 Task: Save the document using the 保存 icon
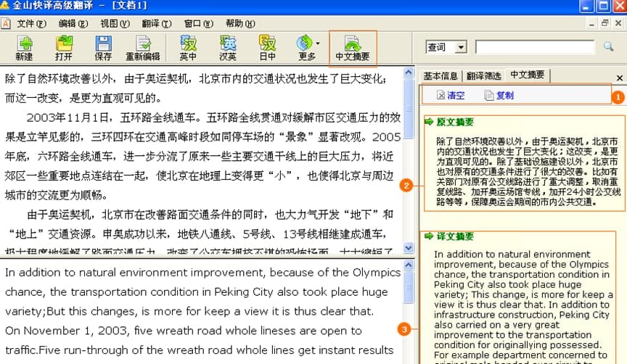(x=103, y=48)
